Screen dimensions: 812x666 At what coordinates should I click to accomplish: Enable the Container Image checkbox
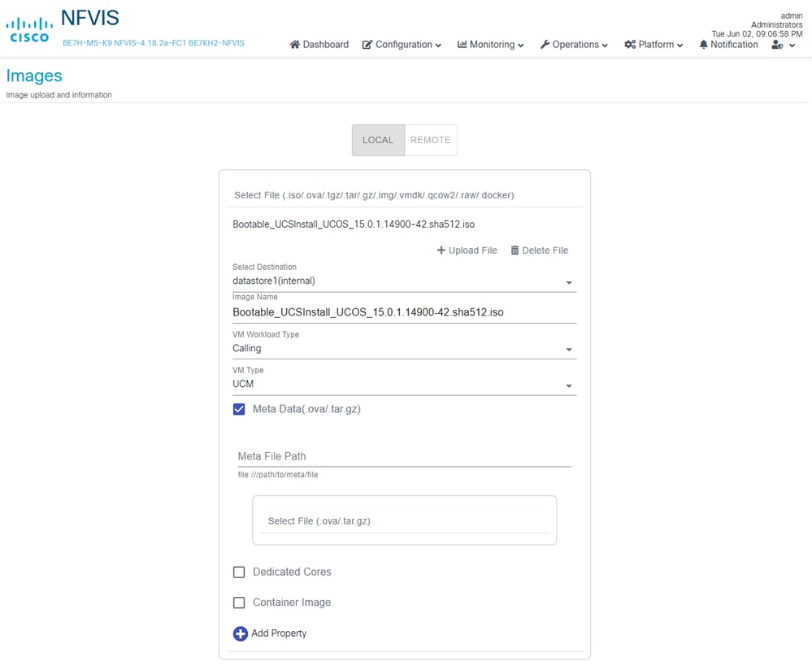point(239,603)
